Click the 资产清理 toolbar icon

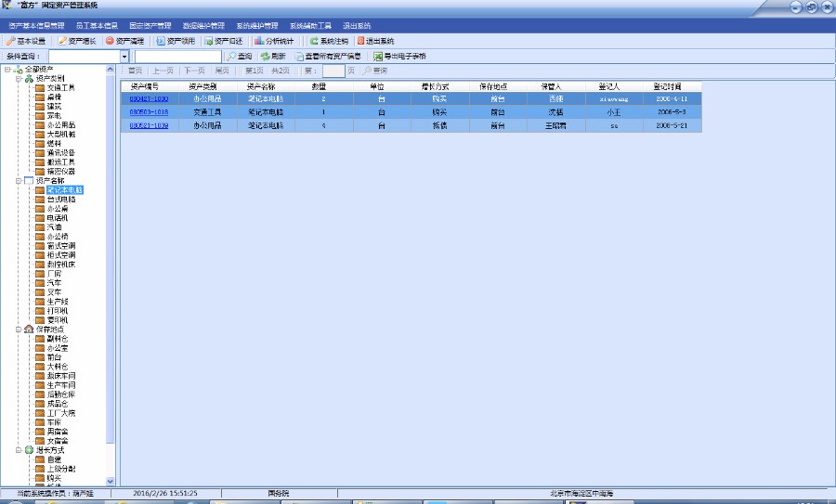coord(124,41)
